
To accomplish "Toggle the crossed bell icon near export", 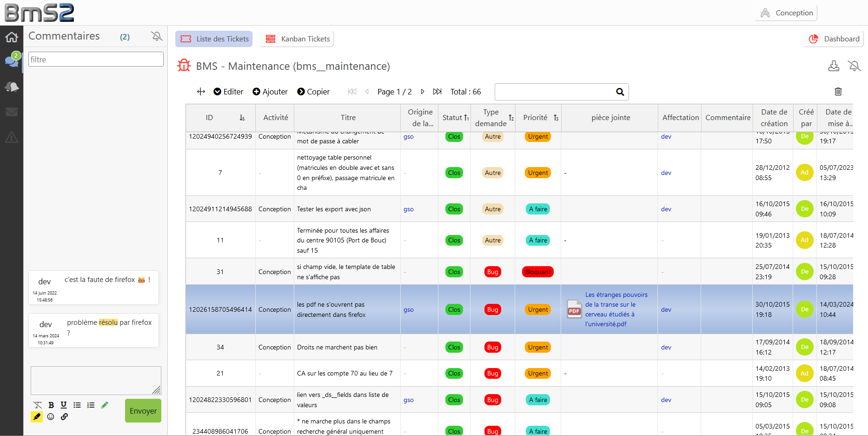I will coord(855,66).
